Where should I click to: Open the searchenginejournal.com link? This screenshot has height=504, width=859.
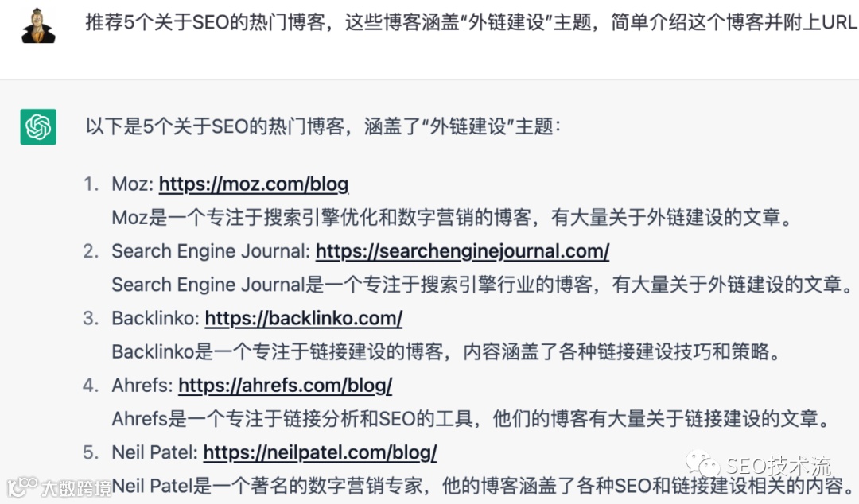point(462,251)
